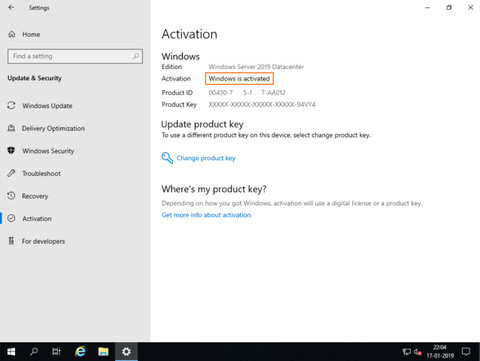This screenshot has width=480, height=361.
Task: Open Task View on the taskbar
Action: 56,352
